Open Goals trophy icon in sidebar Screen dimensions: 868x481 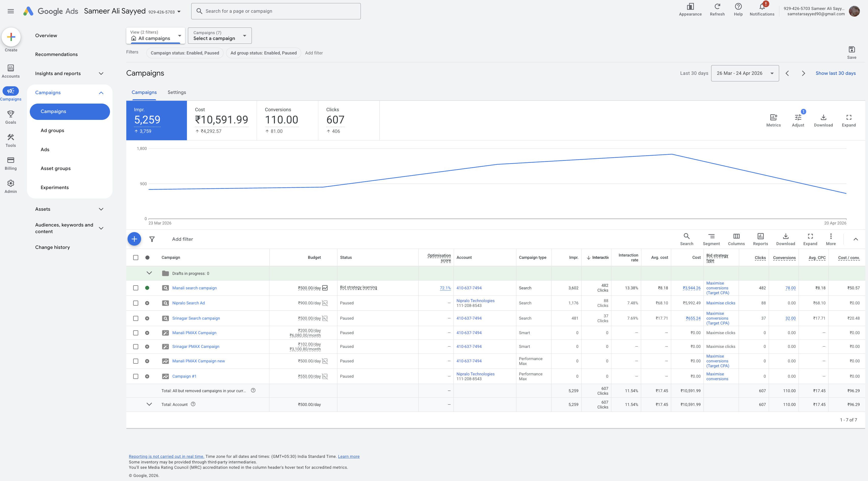11,117
